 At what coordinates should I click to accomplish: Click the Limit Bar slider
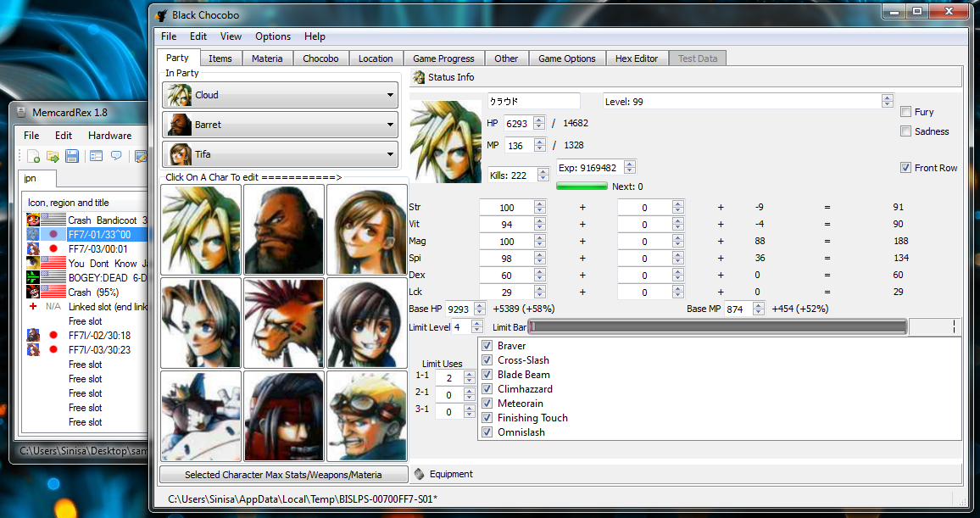tap(718, 326)
